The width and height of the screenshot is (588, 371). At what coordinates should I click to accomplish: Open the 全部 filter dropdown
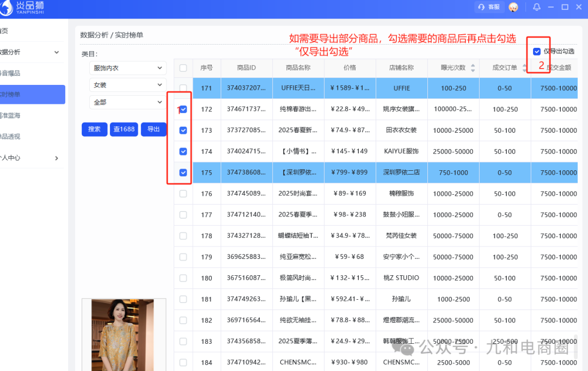[x=127, y=102]
